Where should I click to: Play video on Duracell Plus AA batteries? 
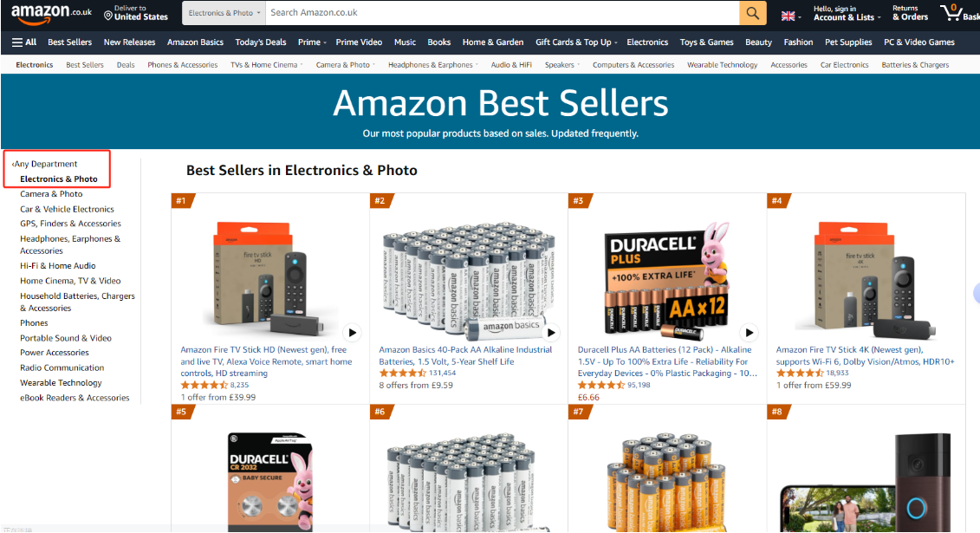(x=749, y=333)
